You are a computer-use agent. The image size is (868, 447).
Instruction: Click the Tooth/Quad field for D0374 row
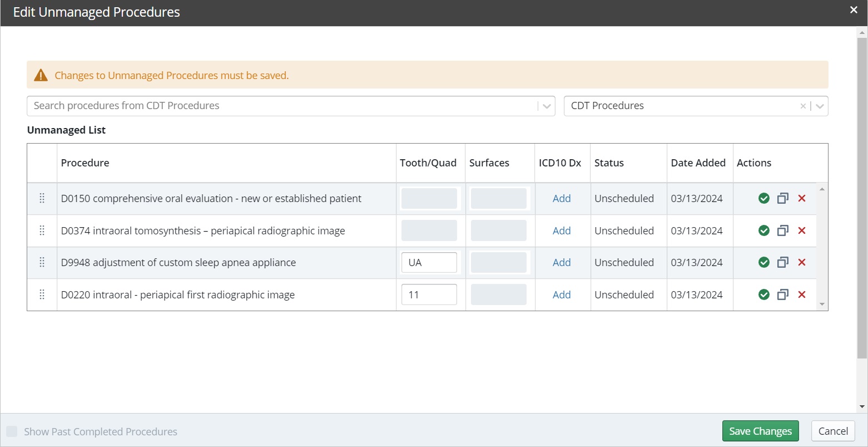429,230
